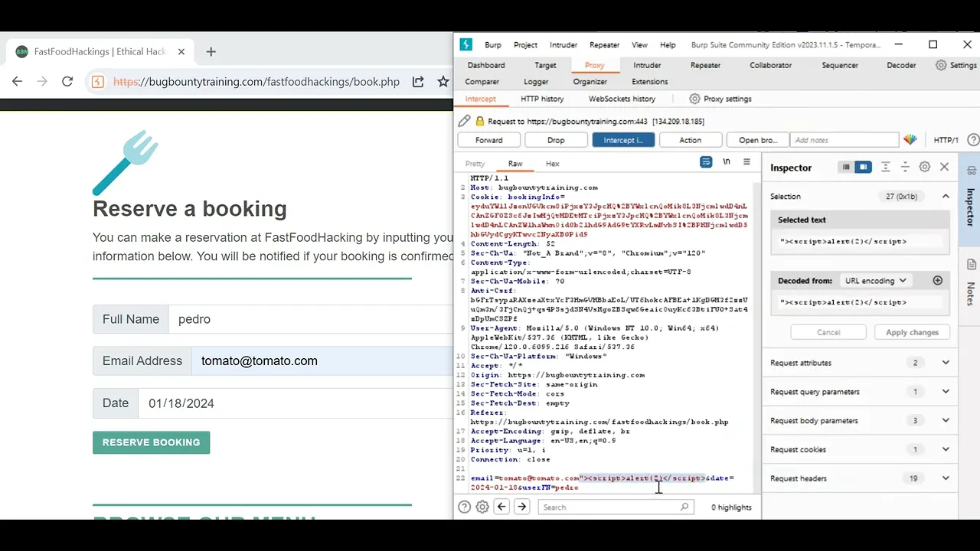Toggle the \n non-printable characters button
The height and width of the screenshot is (551, 980).
pos(727,162)
